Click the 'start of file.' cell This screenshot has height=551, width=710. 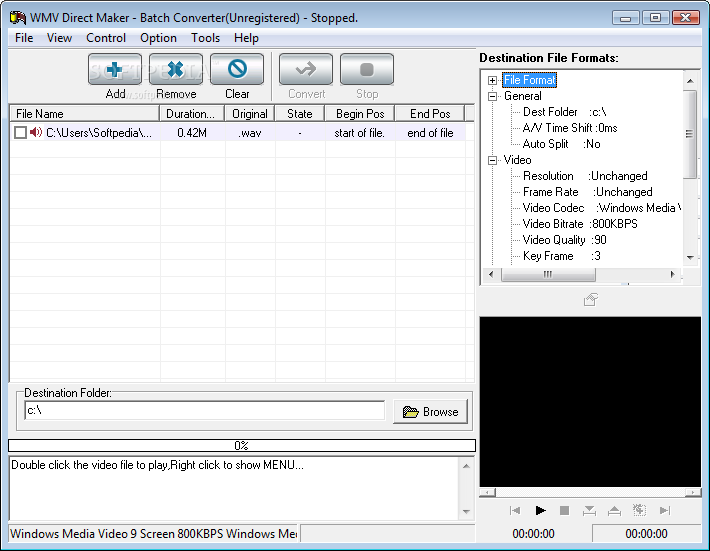click(x=360, y=133)
